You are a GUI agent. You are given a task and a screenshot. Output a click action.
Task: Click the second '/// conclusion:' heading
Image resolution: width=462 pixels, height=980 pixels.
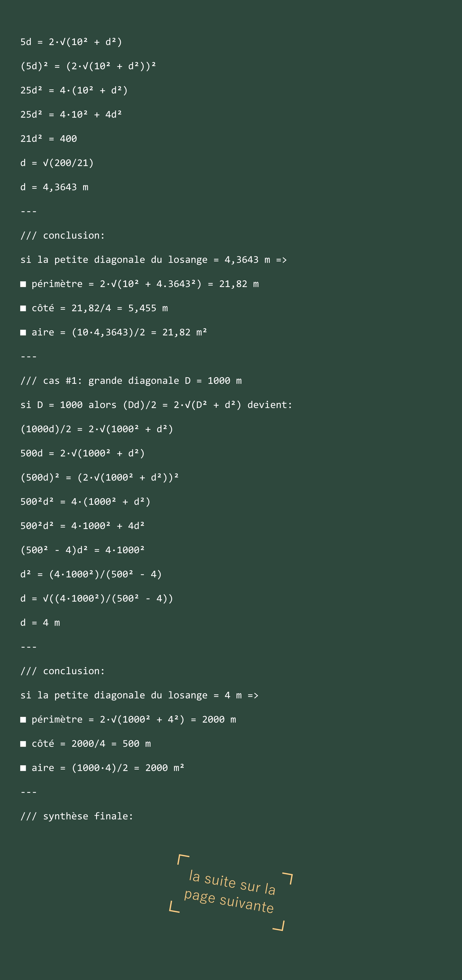62,671
